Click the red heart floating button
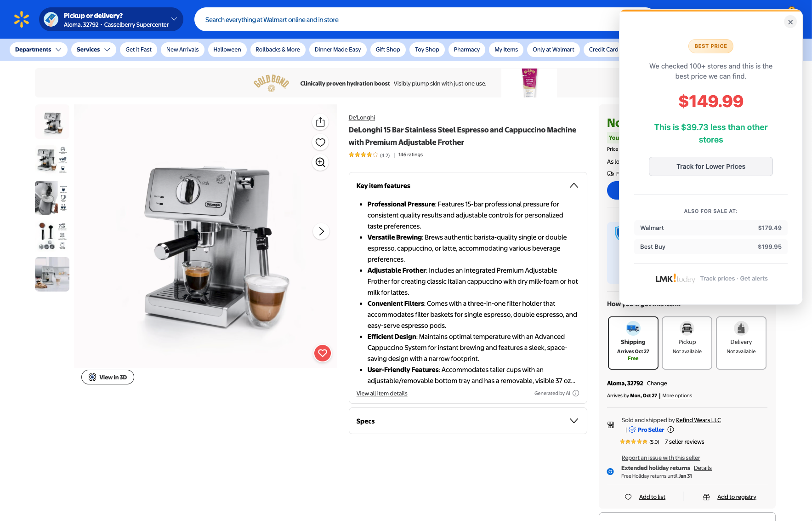The width and height of the screenshot is (812, 521). (x=323, y=353)
